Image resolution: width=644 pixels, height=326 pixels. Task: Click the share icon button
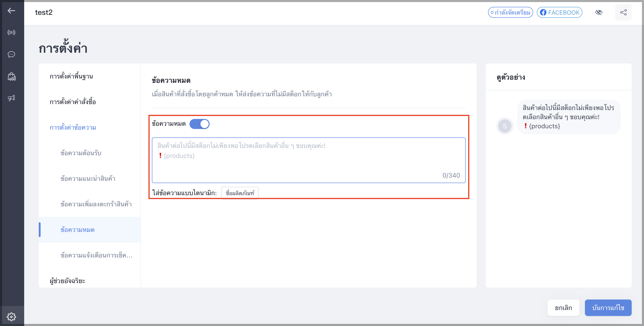[623, 12]
